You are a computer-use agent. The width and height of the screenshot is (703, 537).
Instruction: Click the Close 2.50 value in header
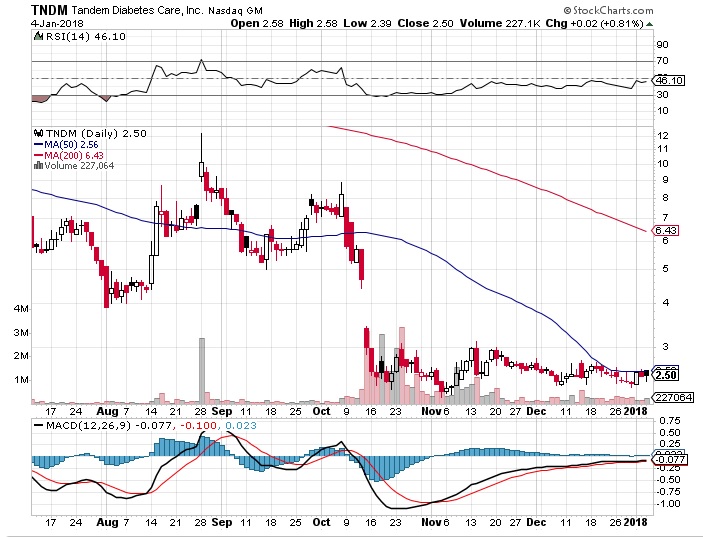click(x=425, y=23)
